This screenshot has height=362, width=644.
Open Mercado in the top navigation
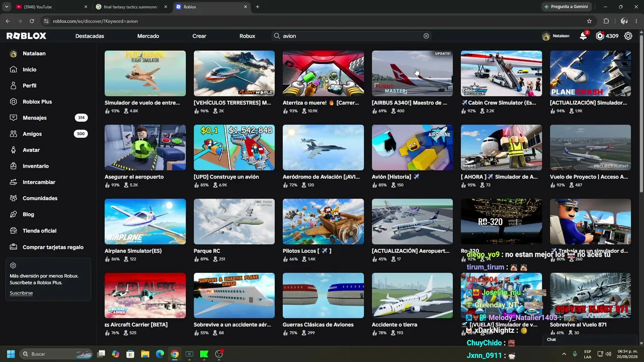click(x=148, y=36)
